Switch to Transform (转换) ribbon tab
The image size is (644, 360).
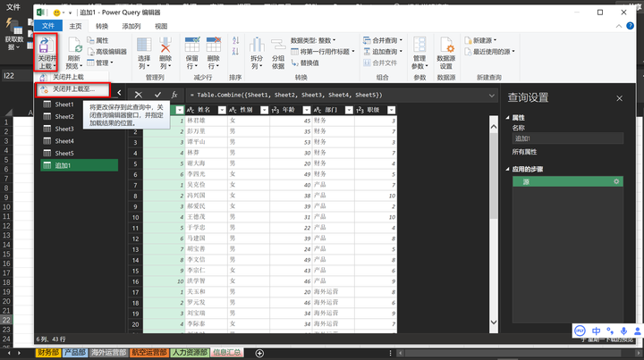[102, 26]
